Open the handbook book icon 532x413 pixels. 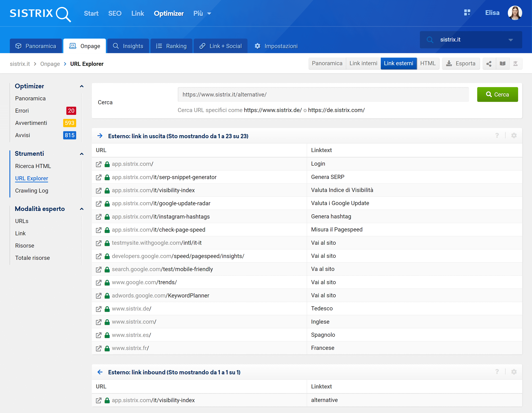pos(502,64)
